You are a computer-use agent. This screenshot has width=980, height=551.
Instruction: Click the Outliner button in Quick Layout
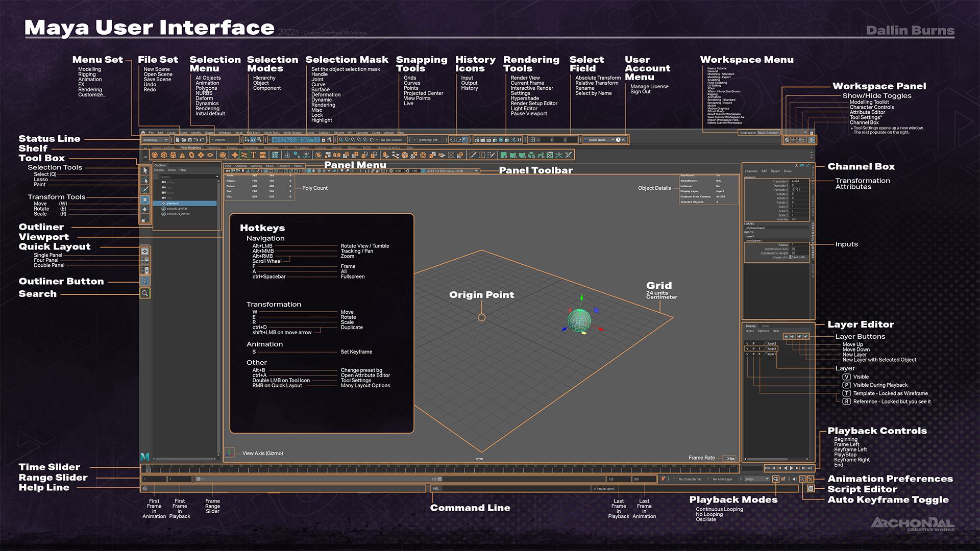coord(145,281)
